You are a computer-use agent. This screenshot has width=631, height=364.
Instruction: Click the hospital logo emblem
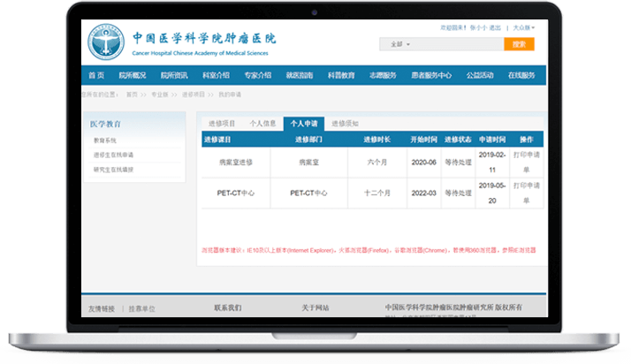[x=106, y=44]
